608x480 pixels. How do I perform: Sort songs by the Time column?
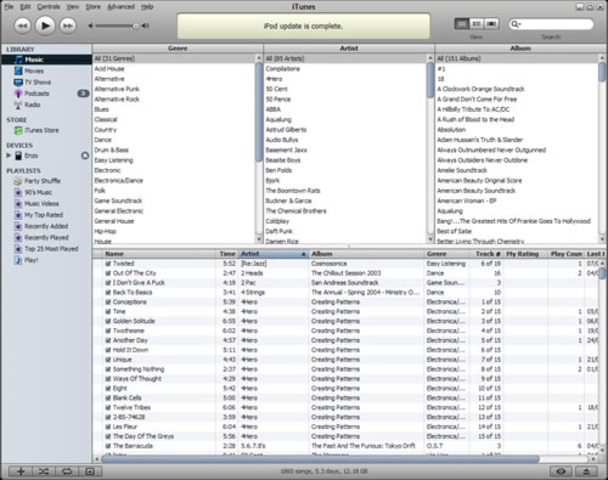point(227,254)
